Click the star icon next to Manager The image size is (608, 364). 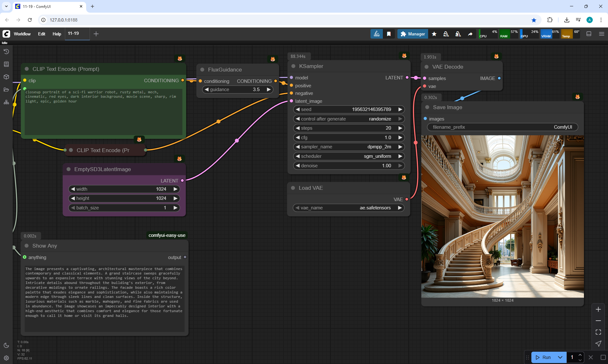(x=434, y=34)
